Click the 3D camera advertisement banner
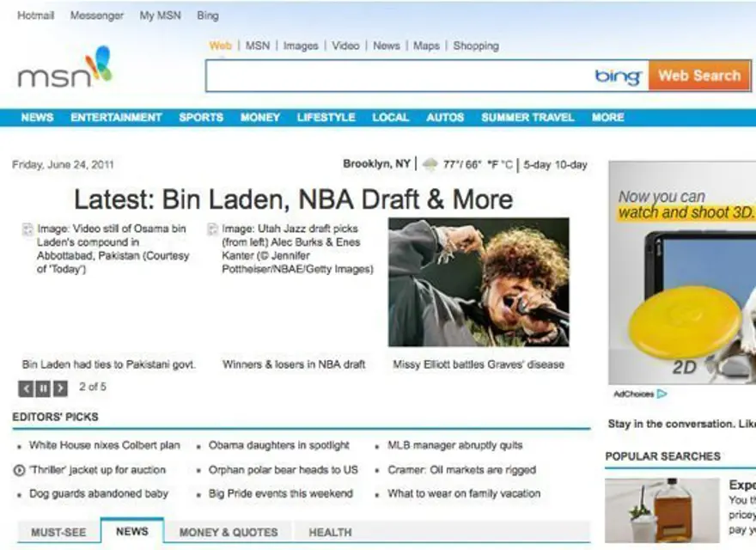This screenshot has height=550, width=756. coord(682,272)
